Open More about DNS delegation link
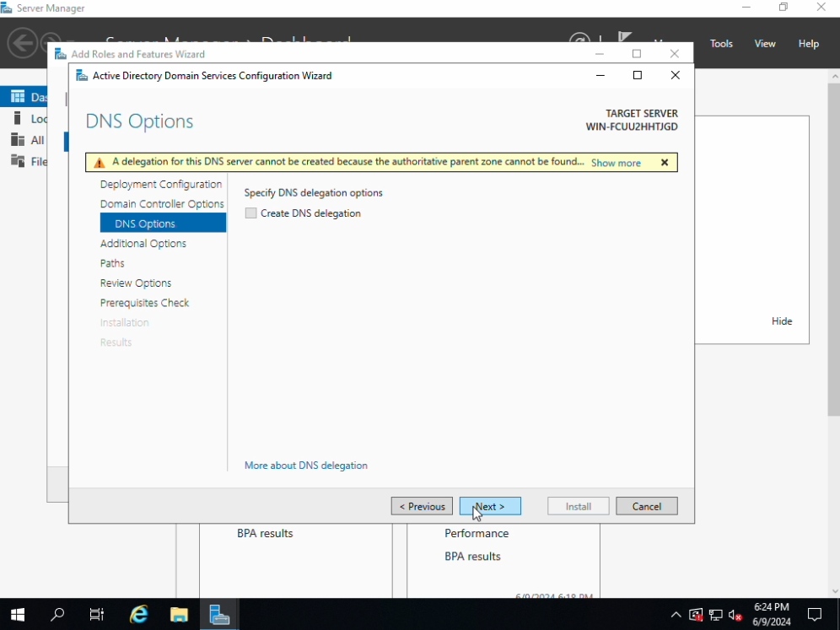 point(306,466)
